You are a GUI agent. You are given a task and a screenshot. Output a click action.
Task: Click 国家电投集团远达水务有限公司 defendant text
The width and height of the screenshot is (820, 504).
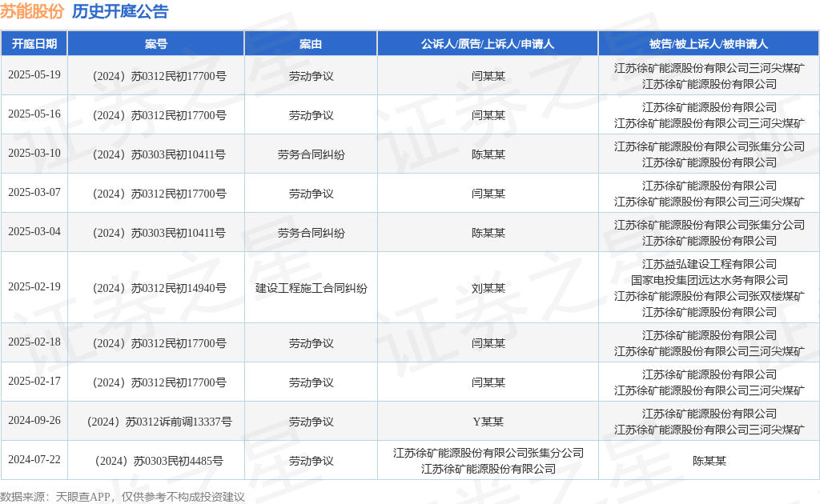pyautogui.click(x=709, y=281)
